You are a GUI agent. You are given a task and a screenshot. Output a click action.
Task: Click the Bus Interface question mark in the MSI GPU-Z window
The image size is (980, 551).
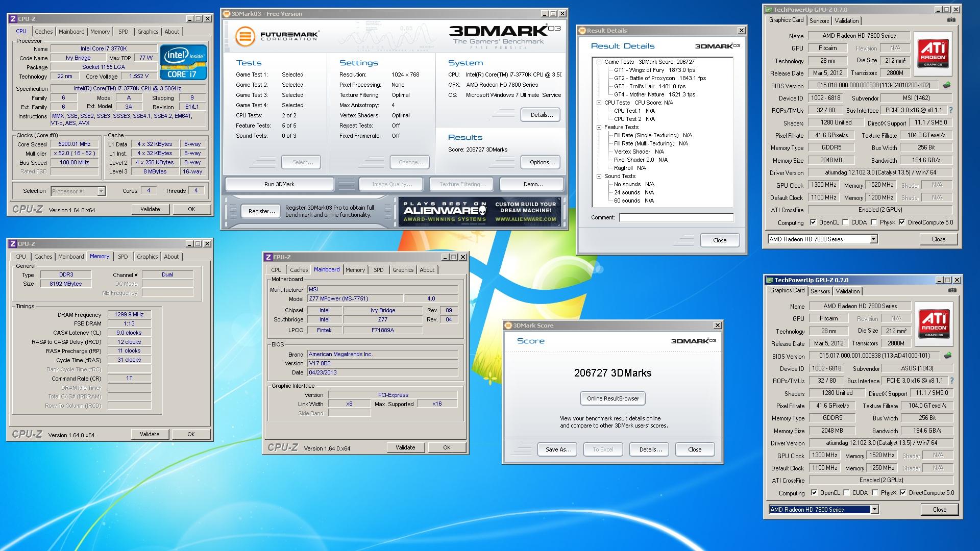tap(950, 110)
